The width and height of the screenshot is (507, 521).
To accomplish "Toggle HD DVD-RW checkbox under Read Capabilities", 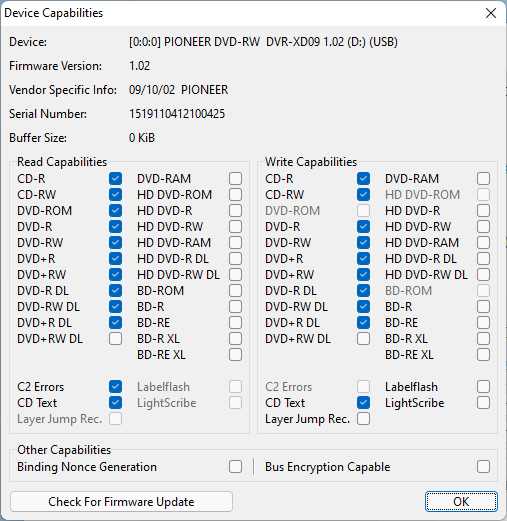I will (x=235, y=227).
